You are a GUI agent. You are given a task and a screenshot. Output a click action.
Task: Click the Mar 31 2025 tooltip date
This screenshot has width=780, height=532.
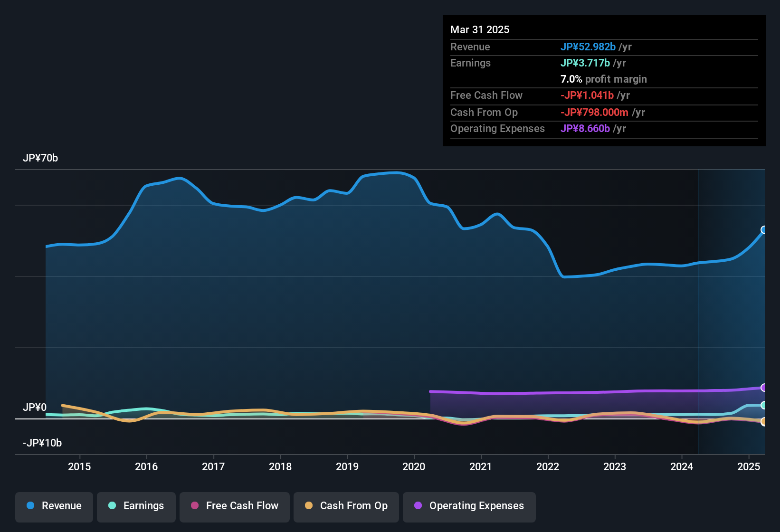[480, 29]
